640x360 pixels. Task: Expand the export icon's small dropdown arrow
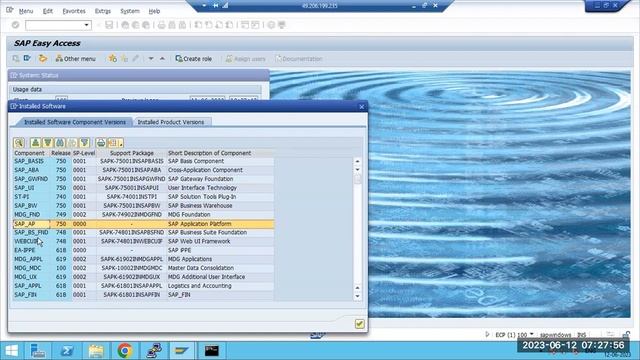121,143
